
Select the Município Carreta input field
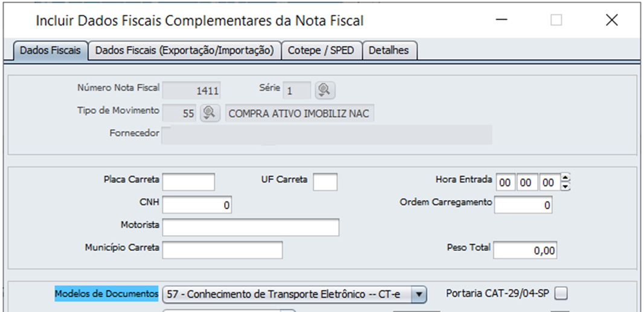coord(222,250)
